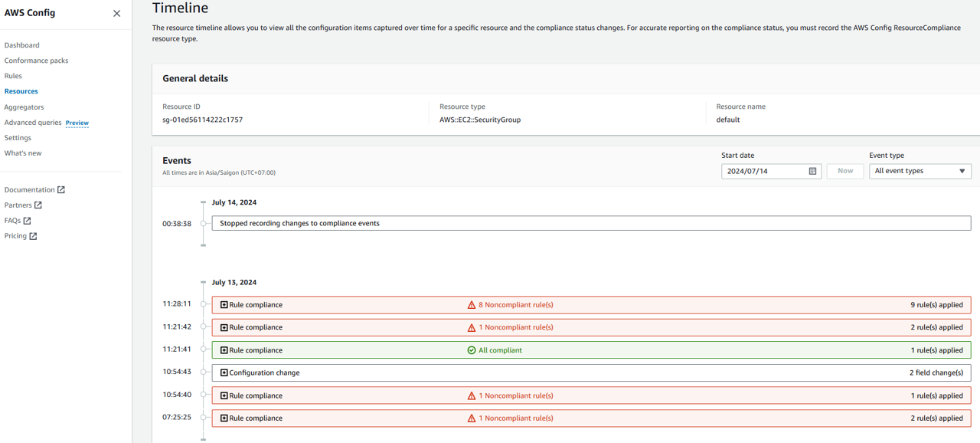The image size is (980, 443).
Task: Open Dashboard in the sidebar
Action: tap(21, 45)
